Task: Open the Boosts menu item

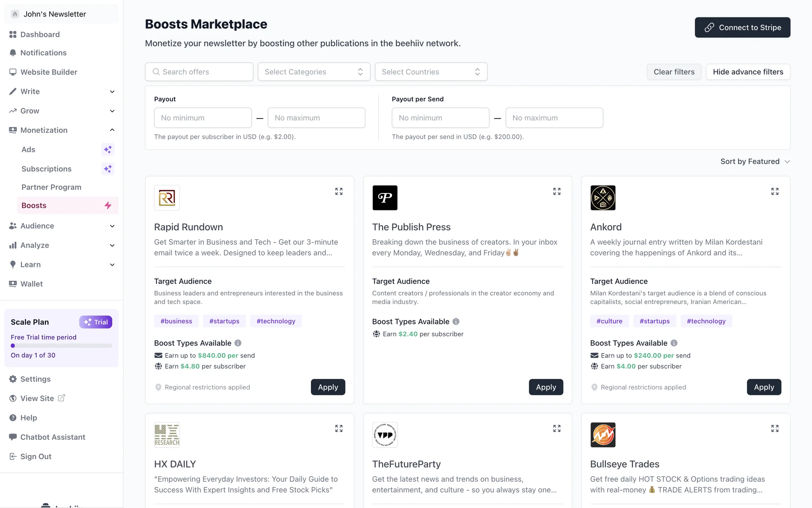Action: [34, 205]
